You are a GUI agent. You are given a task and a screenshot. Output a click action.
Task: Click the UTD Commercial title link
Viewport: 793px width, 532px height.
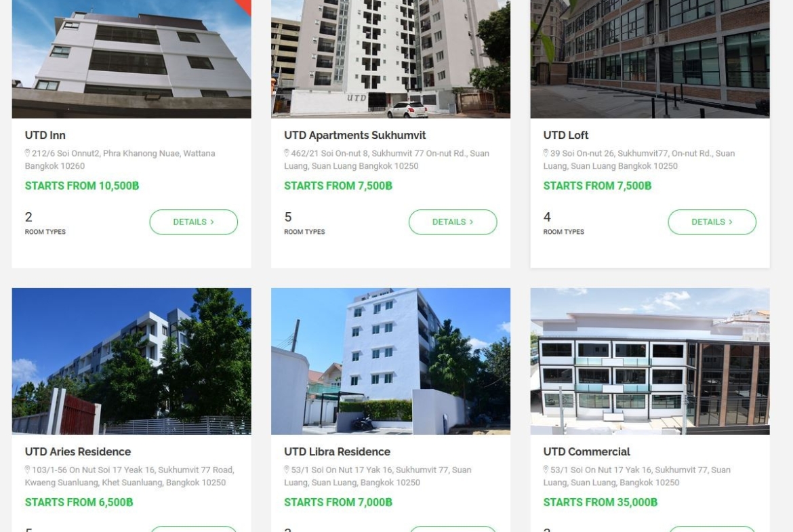(587, 451)
